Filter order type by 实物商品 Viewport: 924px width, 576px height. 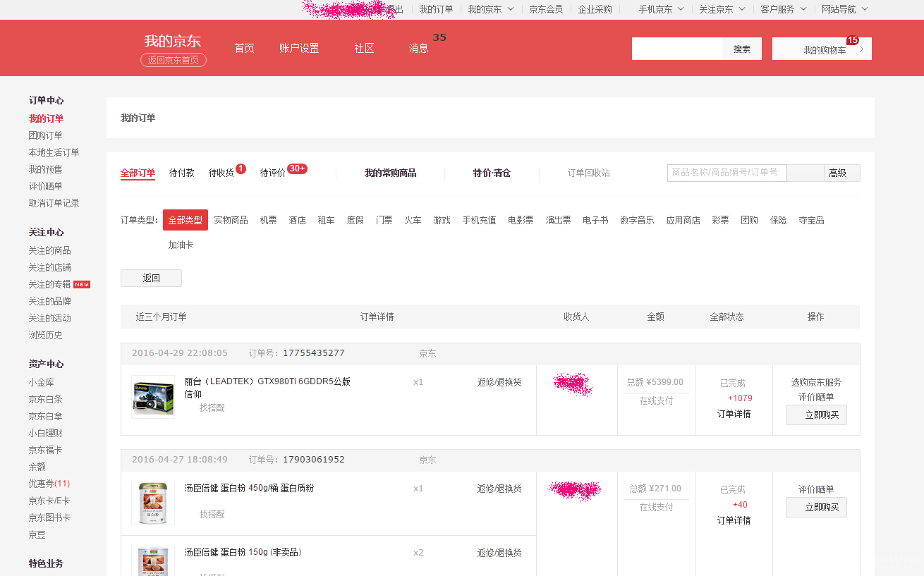click(x=231, y=220)
